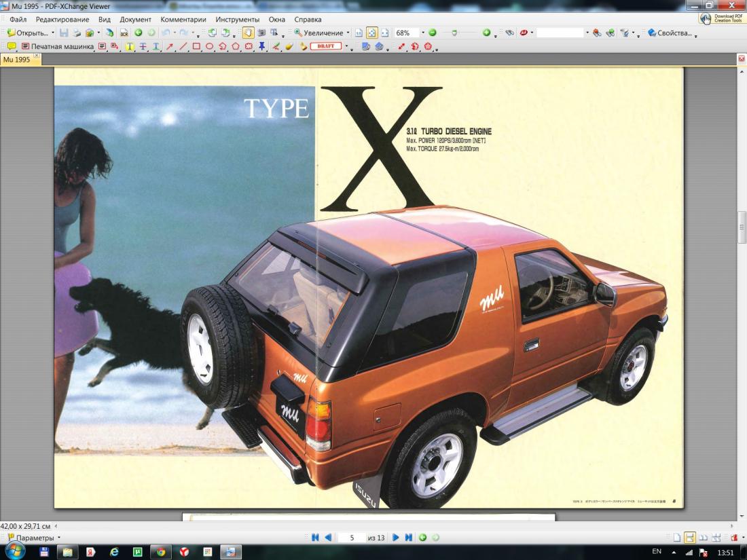Click the Печатная машинка typewriter button
The width and height of the screenshot is (747, 560).
tap(58, 46)
